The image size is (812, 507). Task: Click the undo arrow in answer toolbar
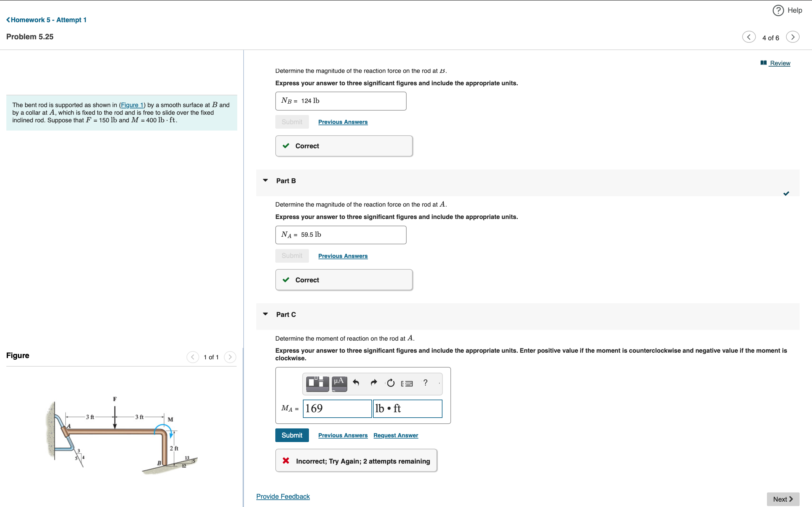point(356,382)
